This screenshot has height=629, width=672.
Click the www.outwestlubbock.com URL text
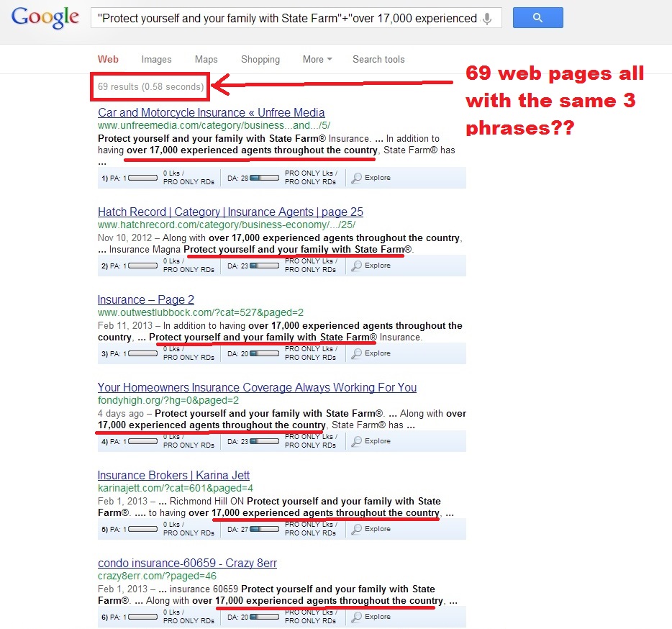click(201, 312)
